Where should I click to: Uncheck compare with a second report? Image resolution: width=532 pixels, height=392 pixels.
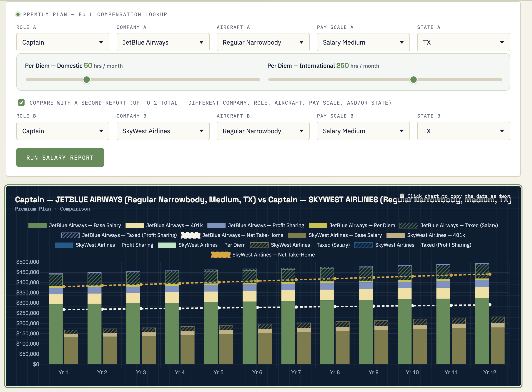[21, 103]
